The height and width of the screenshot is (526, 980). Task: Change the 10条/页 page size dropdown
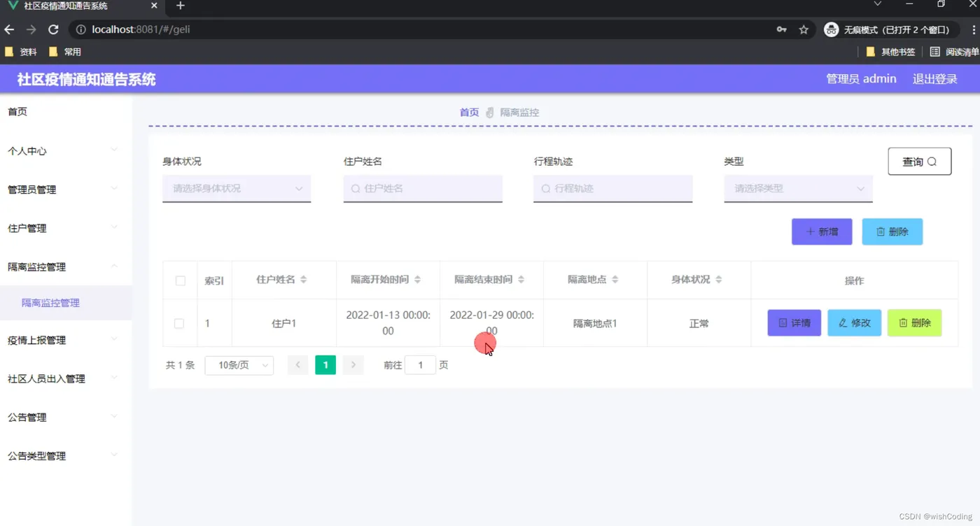click(x=239, y=365)
